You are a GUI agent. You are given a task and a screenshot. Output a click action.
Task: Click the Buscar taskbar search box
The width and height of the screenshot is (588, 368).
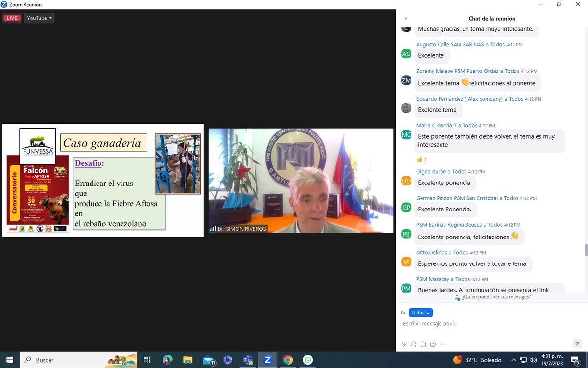tap(79, 360)
